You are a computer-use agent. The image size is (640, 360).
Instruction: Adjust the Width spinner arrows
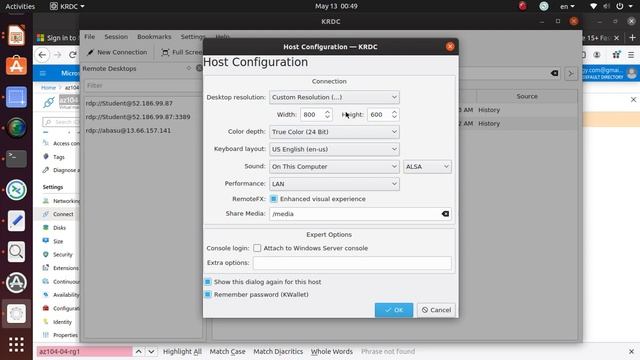[x=327, y=115]
